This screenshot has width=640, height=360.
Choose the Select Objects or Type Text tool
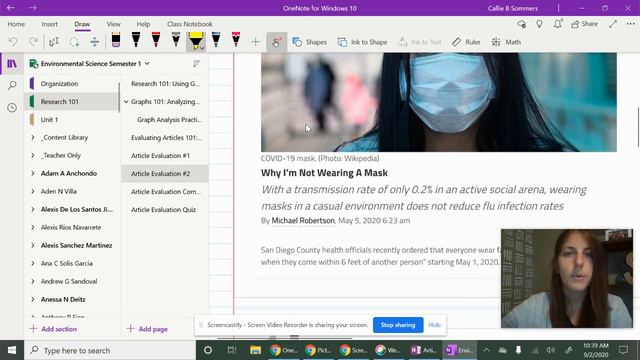[54, 42]
